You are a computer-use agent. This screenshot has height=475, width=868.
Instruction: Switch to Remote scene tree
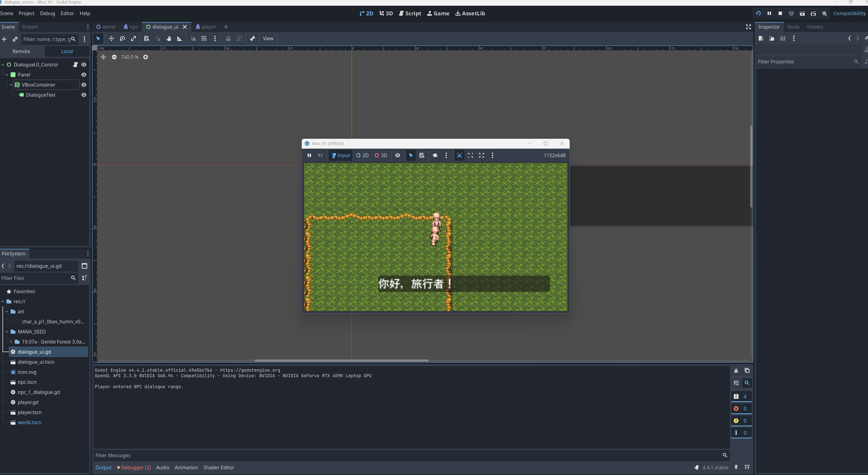pyautogui.click(x=21, y=51)
